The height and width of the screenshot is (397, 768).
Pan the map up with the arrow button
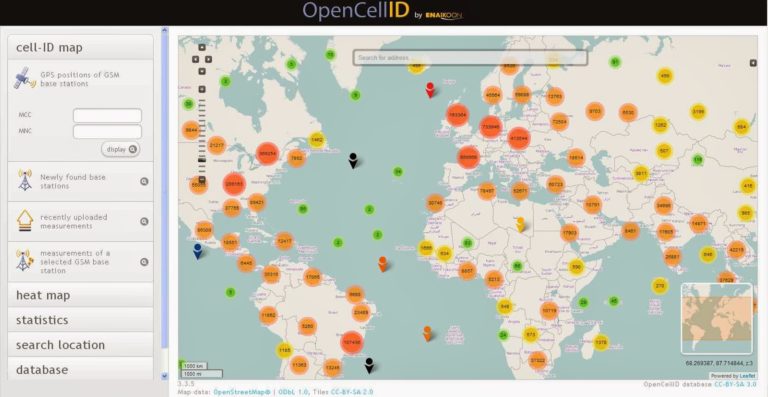(202, 47)
